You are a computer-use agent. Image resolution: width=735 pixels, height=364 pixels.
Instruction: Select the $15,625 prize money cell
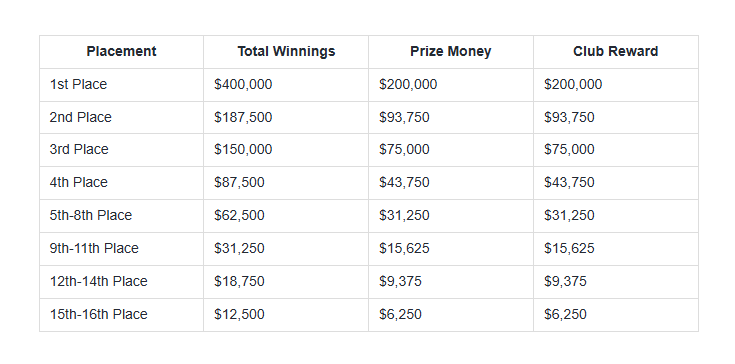tap(451, 249)
